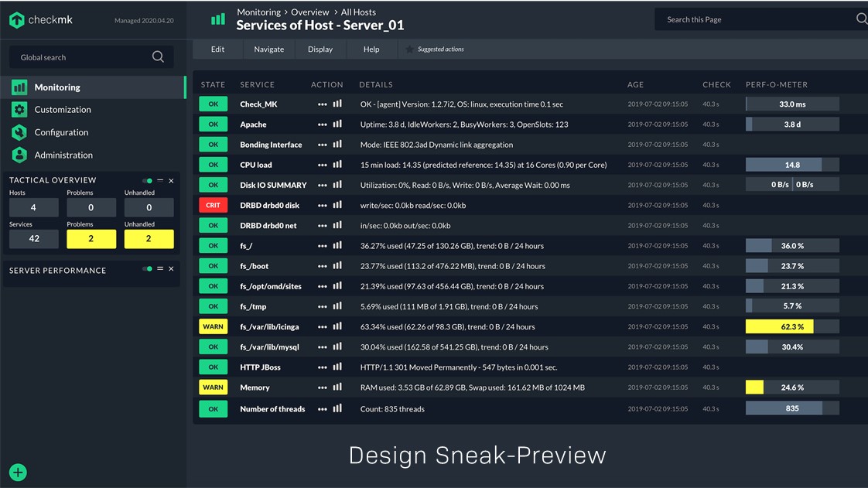Click the yellow service Problems count 2

click(x=91, y=239)
